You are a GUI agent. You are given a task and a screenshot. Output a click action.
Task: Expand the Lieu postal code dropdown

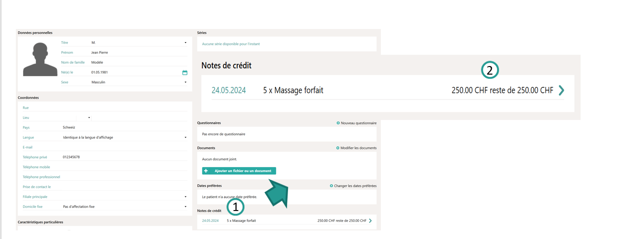point(89,118)
